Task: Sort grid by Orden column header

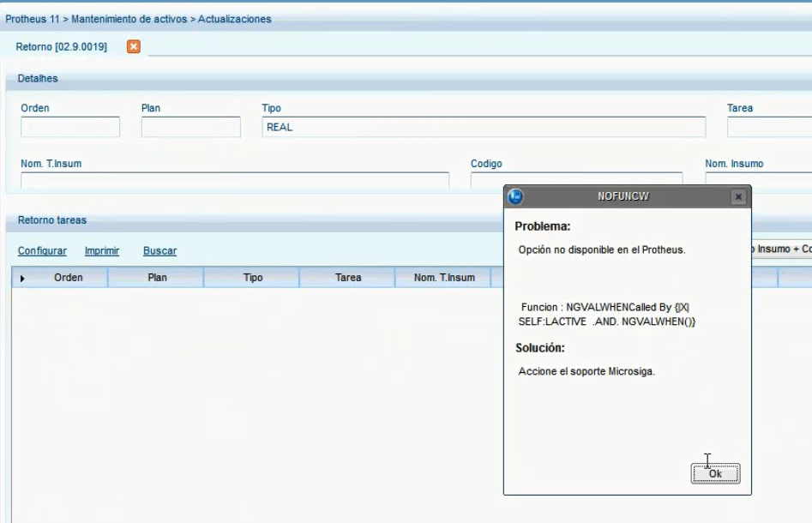Action: (68, 278)
